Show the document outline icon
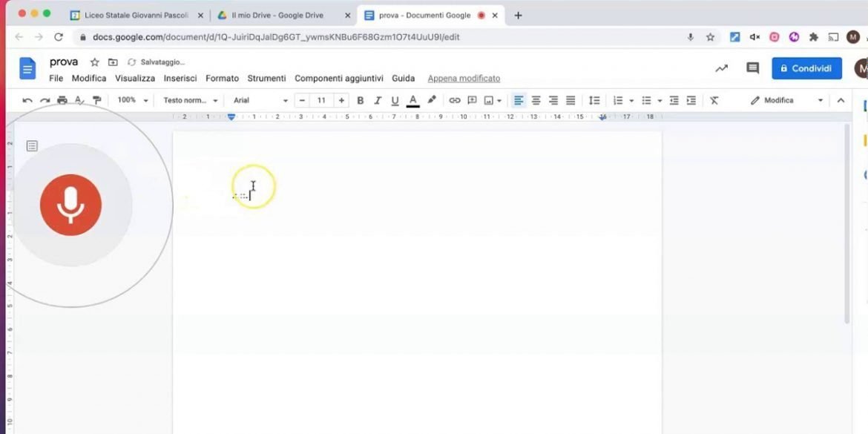The image size is (868, 434). (x=32, y=145)
